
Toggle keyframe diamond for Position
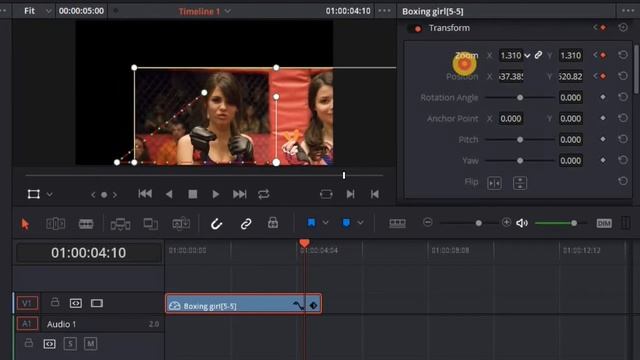(x=603, y=76)
